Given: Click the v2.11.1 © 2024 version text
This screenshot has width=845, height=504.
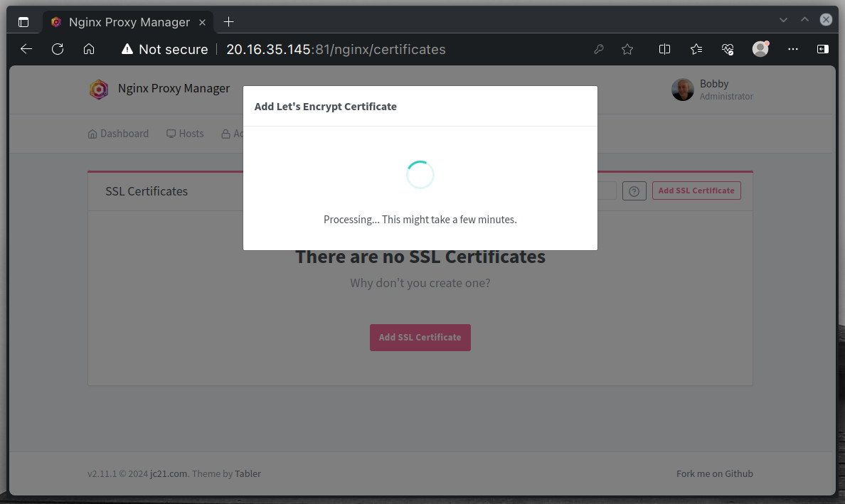Looking at the screenshot, I should coord(117,474).
